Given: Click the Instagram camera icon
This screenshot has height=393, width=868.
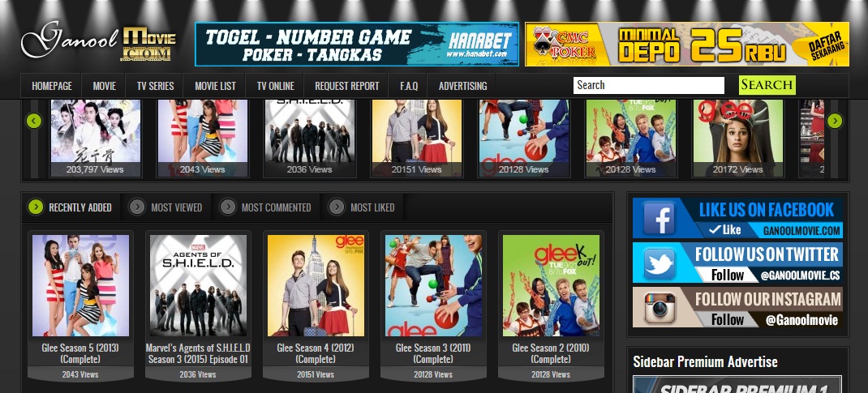Looking at the screenshot, I should click(660, 307).
